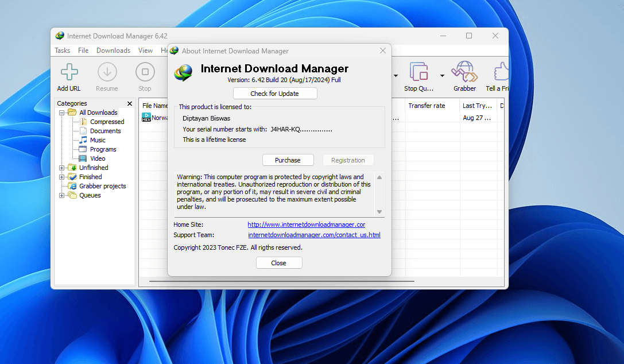This screenshot has height=364, width=624.
Task: Open the Grabber tool
Action: point(464,72)
